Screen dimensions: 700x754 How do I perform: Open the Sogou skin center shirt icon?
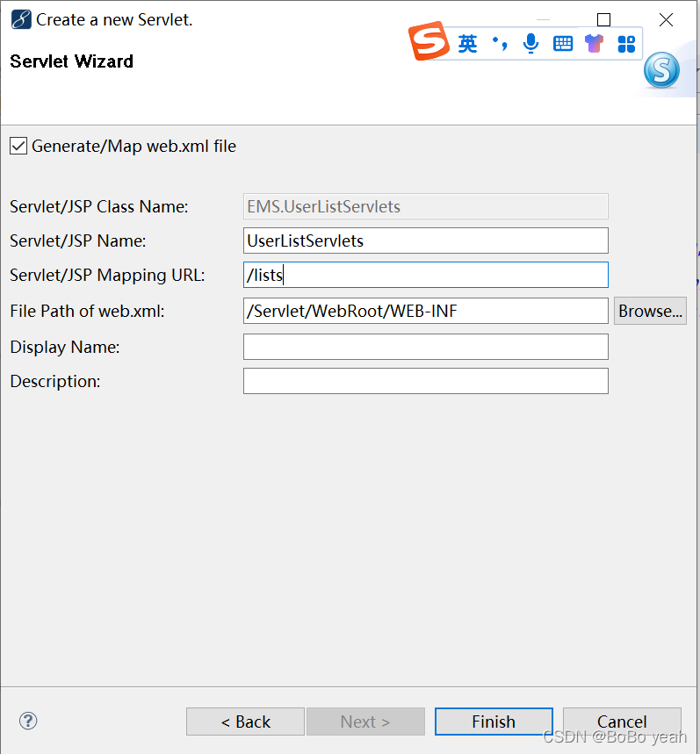point(595,42)
